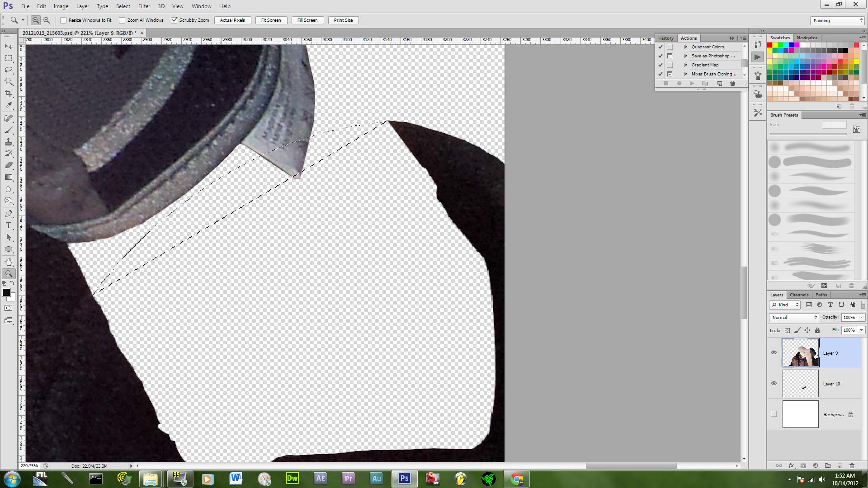868x488 pixels.
Task: Select the Crop tool
Action: [9, 94]
